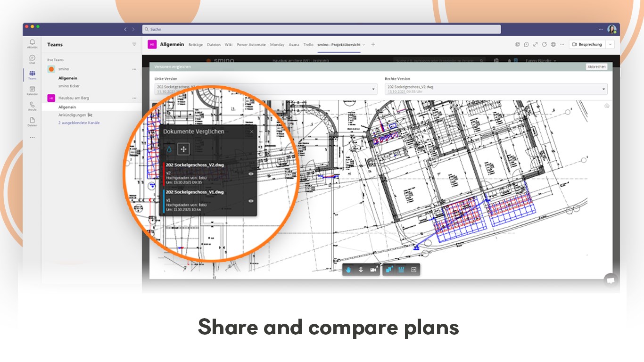Viewport: 644px width, 362px height.
Task: Open Allgemein channel under smino
Action: 68,78
